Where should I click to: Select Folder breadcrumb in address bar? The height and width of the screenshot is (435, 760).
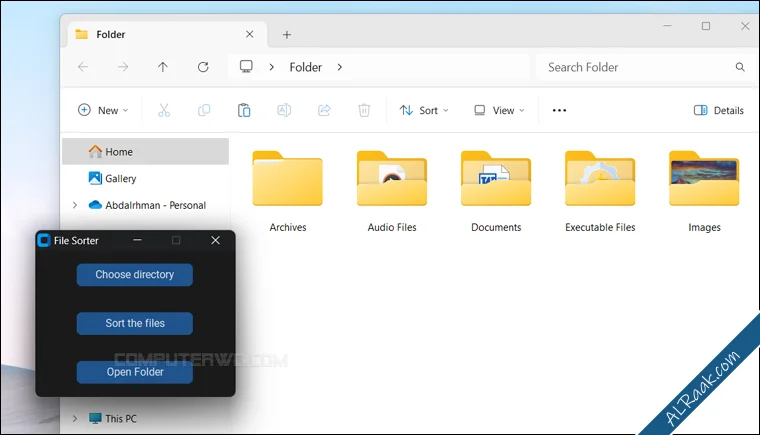click(305, 67)
